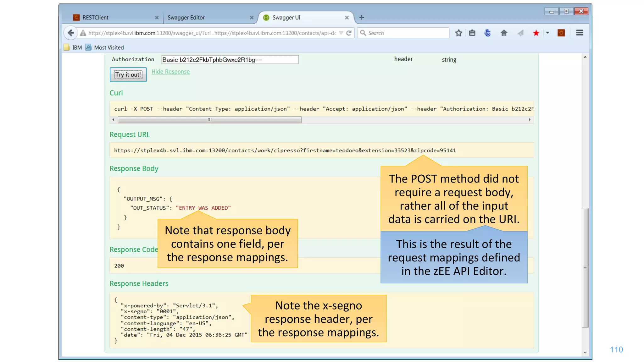Expand the dropdown beside the red star
The image size is (644, 362).
[x=547, y=33]
